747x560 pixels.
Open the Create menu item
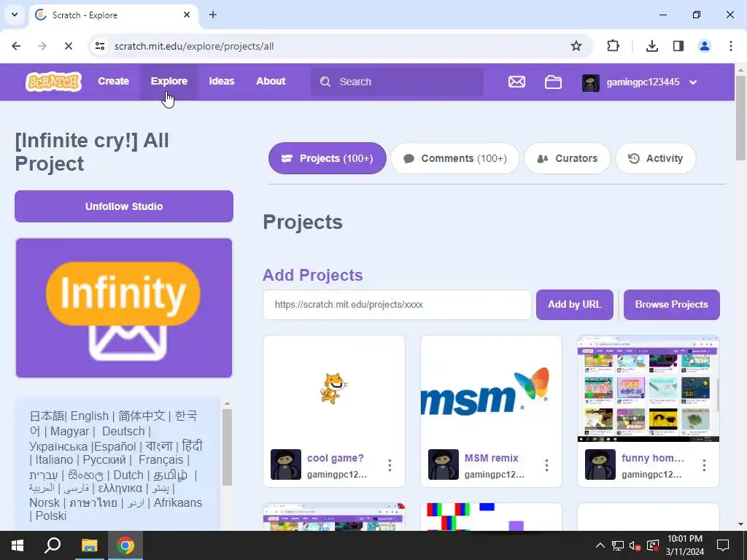pos(113,82)
